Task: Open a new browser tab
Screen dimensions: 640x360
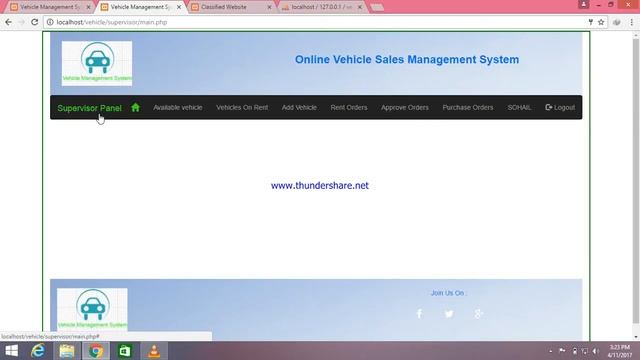Action: click(377, 7)
